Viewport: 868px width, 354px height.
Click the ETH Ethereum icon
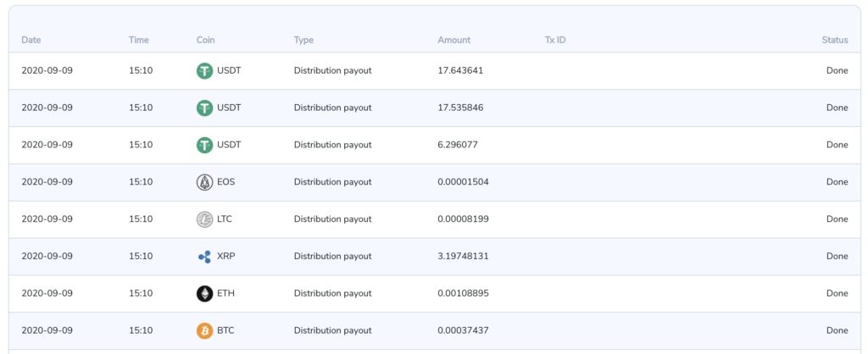click(204, 294)
